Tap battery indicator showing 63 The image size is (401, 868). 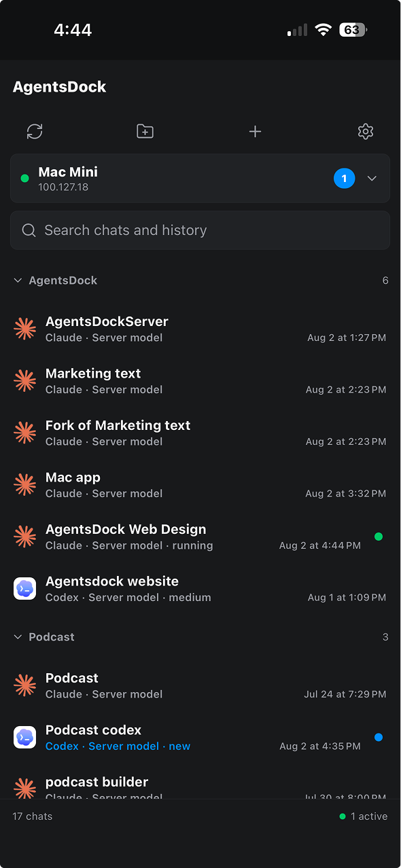353,30
